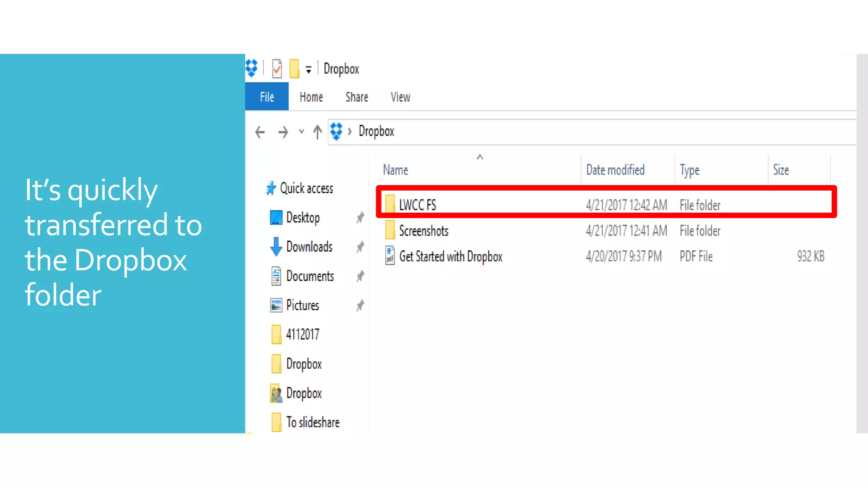Screen dimensions: 868x488
Task: Unpin Documents using its pin icon
Action: click(360, 276)
